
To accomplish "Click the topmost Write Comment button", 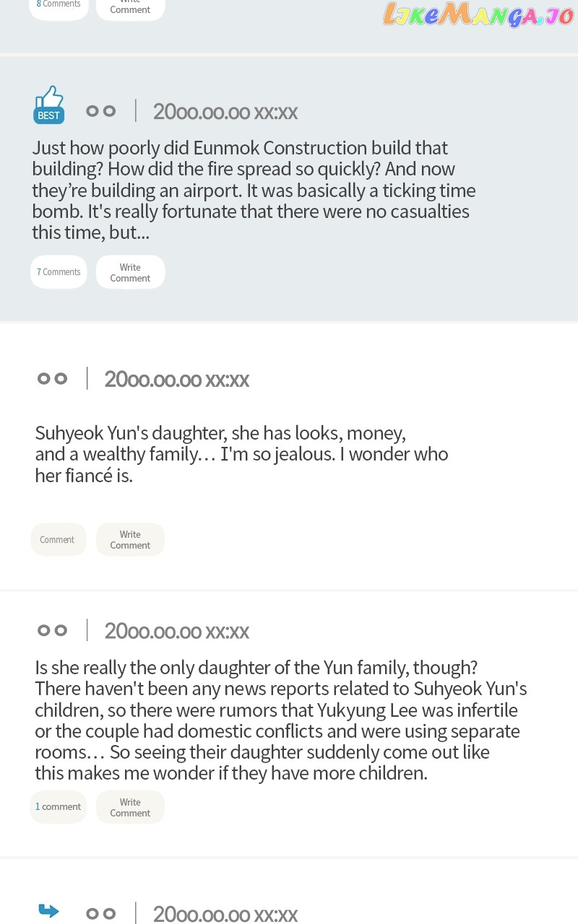I will click(x=130, y=7).
